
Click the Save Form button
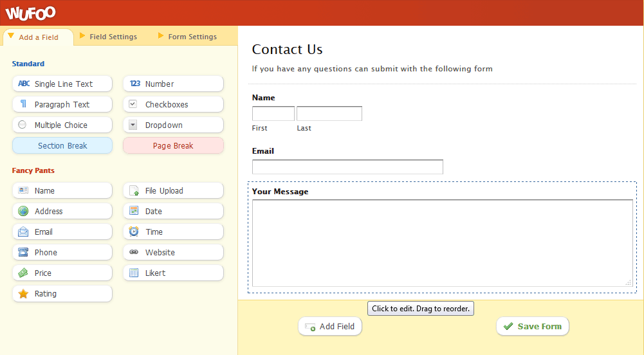pos(532,326)
